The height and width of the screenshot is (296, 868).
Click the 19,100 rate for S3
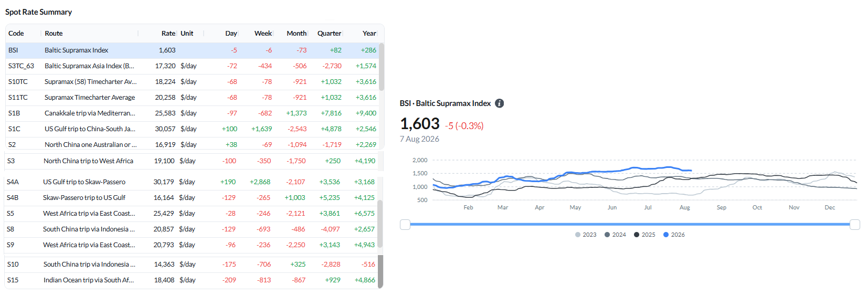[x=164, y=161]
